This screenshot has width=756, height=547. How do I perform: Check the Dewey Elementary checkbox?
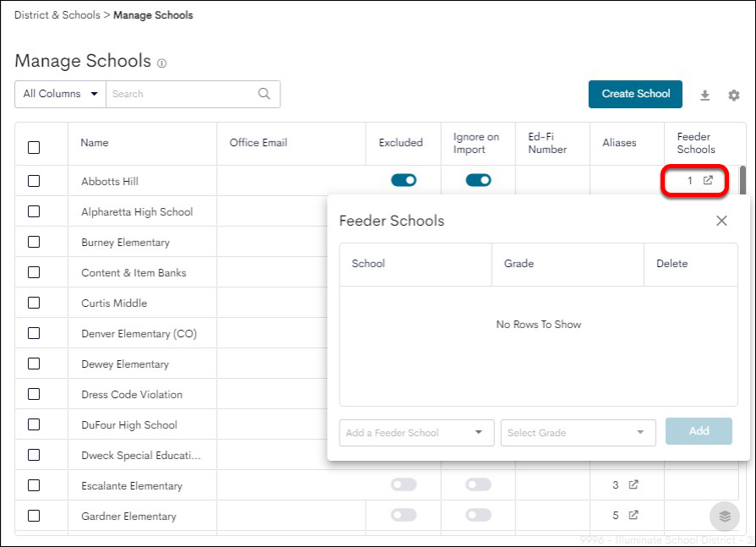click(34, 364)
